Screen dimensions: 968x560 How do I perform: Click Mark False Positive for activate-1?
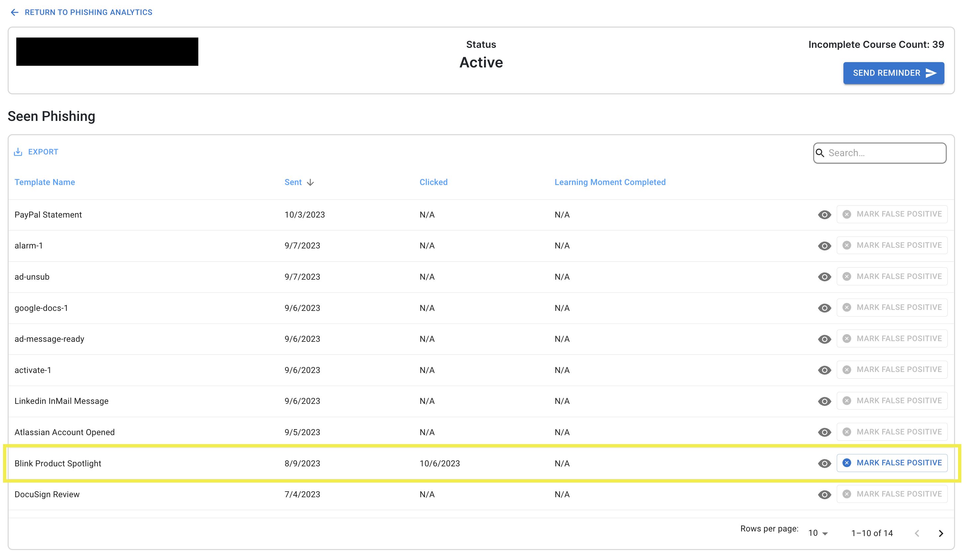[892, 369]
